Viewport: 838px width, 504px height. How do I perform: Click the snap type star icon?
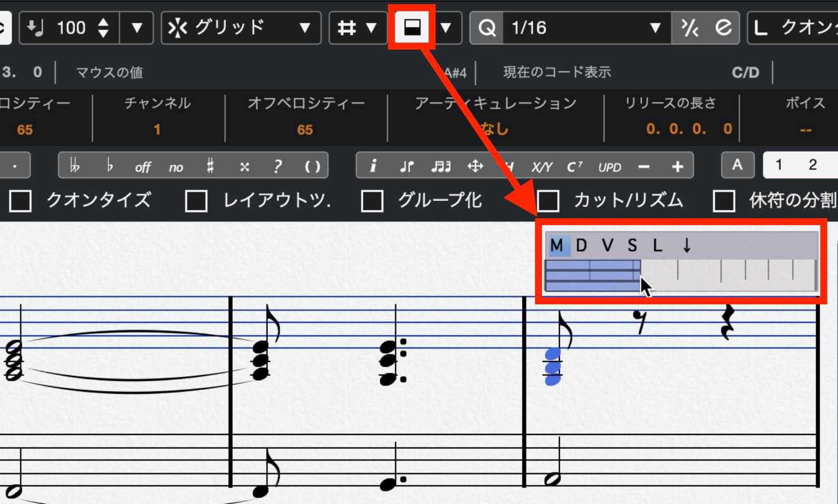pyautogui.click(x=177, y=27)
